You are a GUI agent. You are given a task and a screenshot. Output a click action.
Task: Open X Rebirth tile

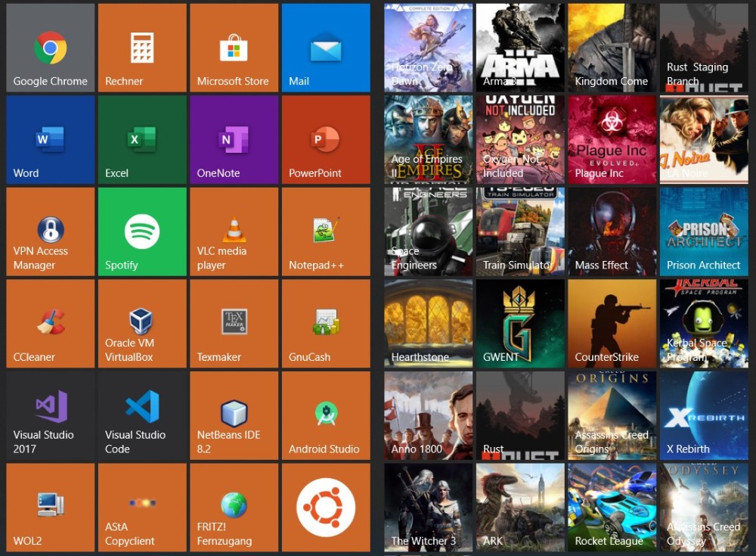[x=704, y=415]
